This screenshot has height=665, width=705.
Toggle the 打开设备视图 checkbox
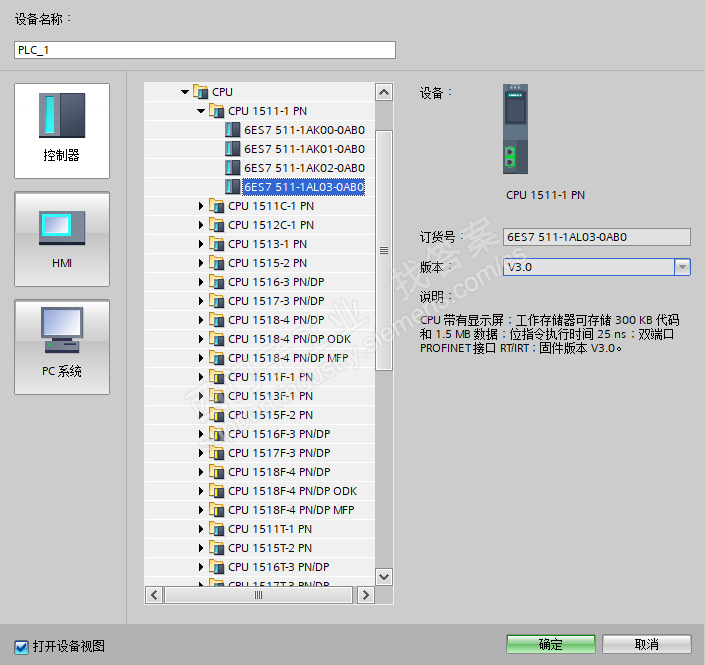21,647
